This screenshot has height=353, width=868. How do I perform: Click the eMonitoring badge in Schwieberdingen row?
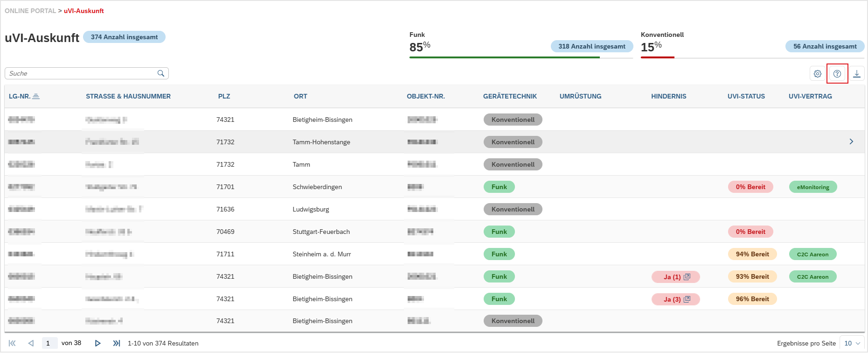813,187
